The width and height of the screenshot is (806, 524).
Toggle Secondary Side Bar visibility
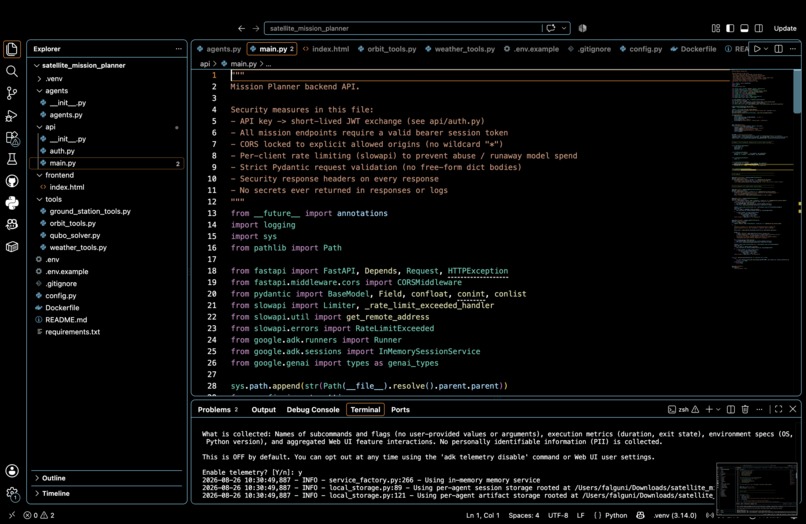coord(759,28)
